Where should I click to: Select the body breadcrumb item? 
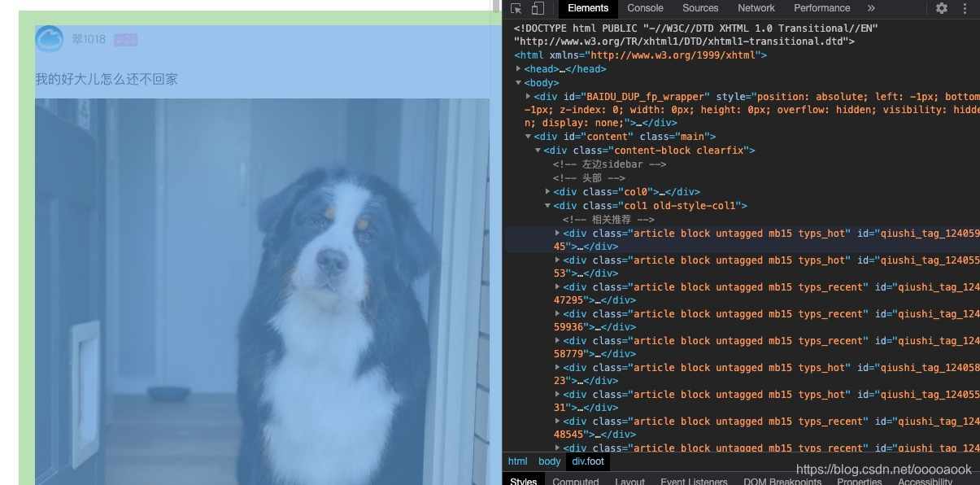[x=550, y=461]
